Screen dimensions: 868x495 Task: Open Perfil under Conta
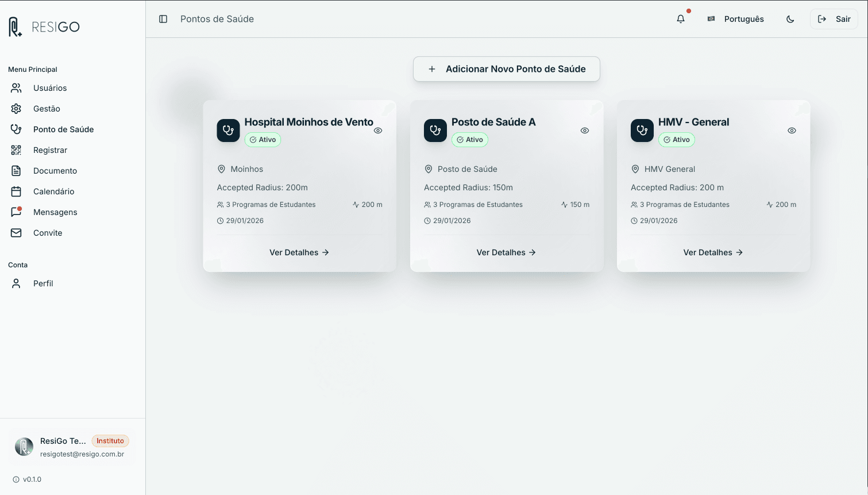pos(72,283)
